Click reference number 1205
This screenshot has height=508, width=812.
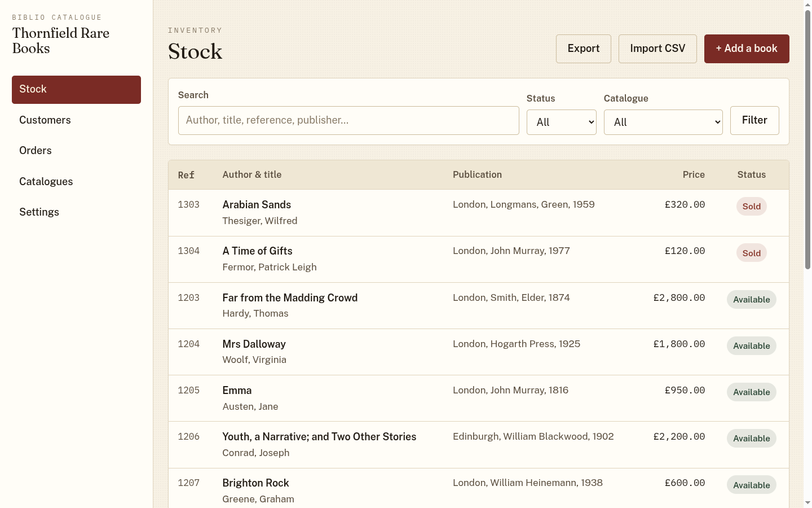tap(189, 391)
